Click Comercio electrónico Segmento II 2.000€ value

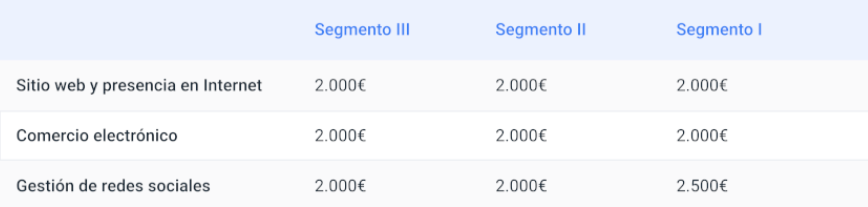coord(521,136)
